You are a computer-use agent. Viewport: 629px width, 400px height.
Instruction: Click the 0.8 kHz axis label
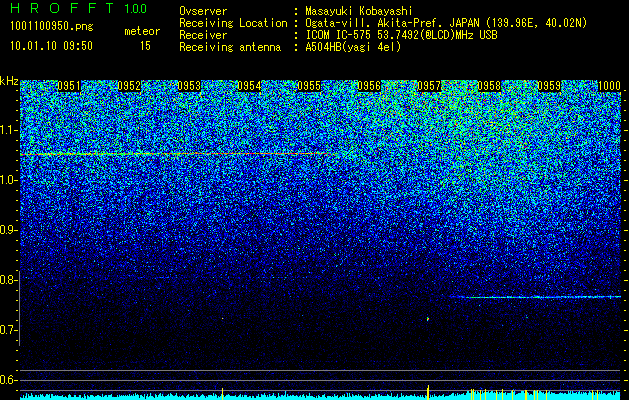coord(9,280)
